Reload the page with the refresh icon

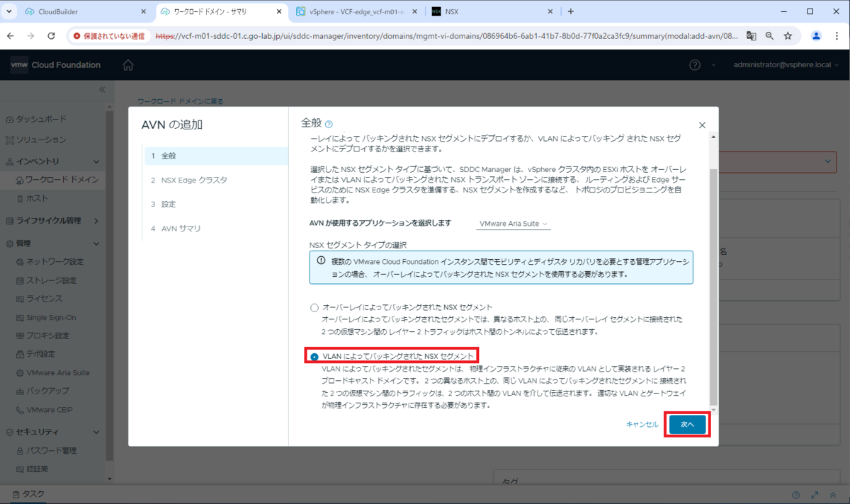[x=51, y=35]
